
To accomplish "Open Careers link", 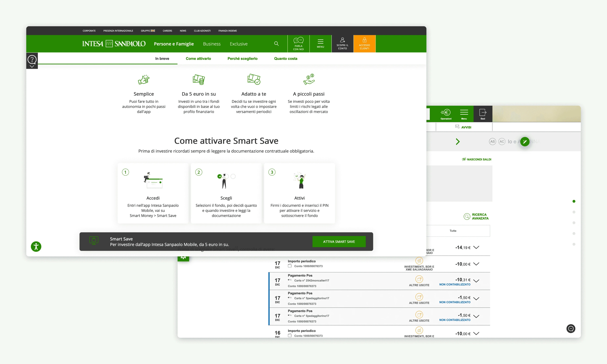I will point(167,31).
